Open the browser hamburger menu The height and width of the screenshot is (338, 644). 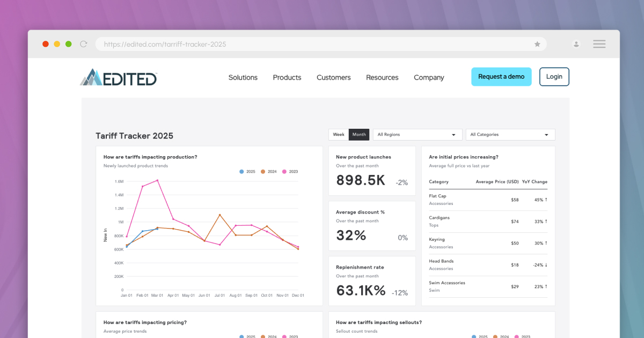[x=599, y=44]
